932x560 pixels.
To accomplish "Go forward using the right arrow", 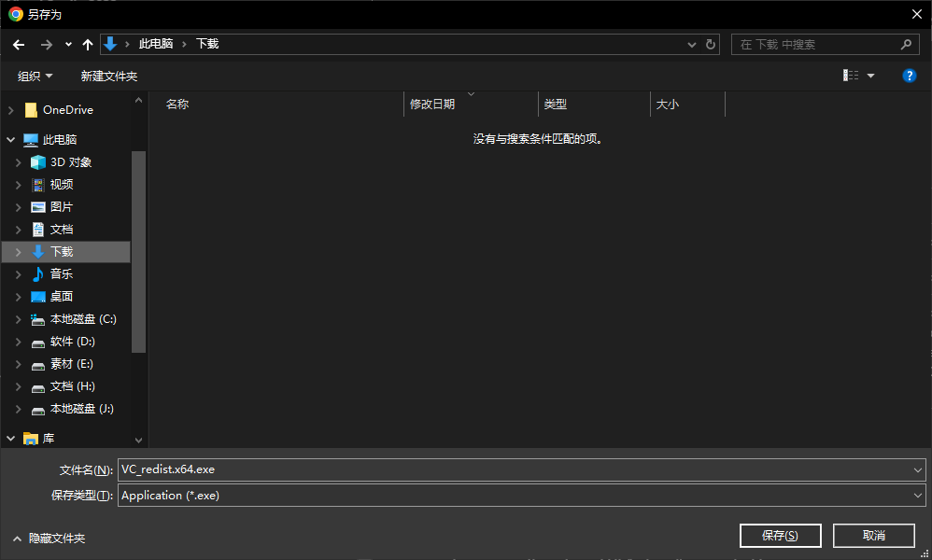I will (x=47, y=45).
